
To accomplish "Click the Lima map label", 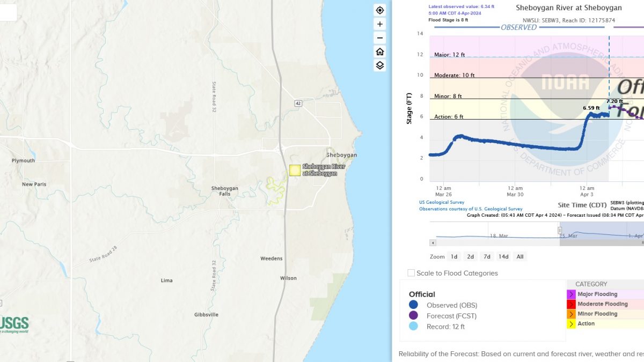I will pos(167,280).
